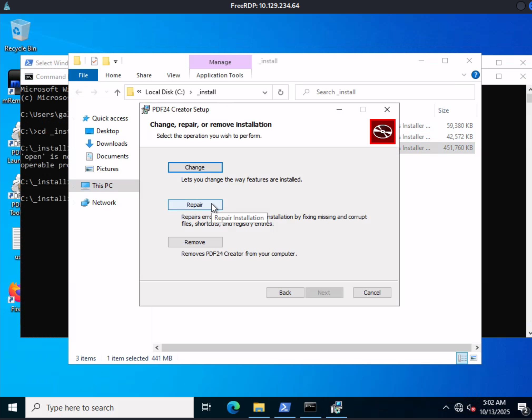Click the refresh icon in address bar
532x420 pixels.
click(x=280, y=92)
